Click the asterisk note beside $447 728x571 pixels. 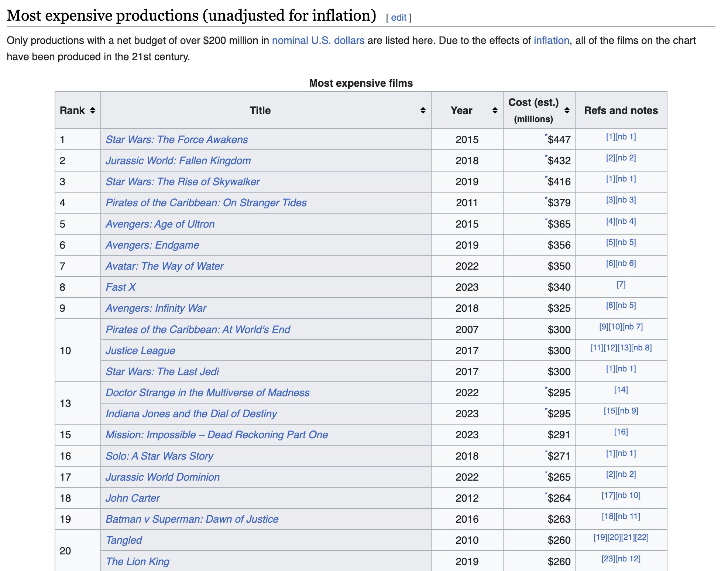[546, 135]
